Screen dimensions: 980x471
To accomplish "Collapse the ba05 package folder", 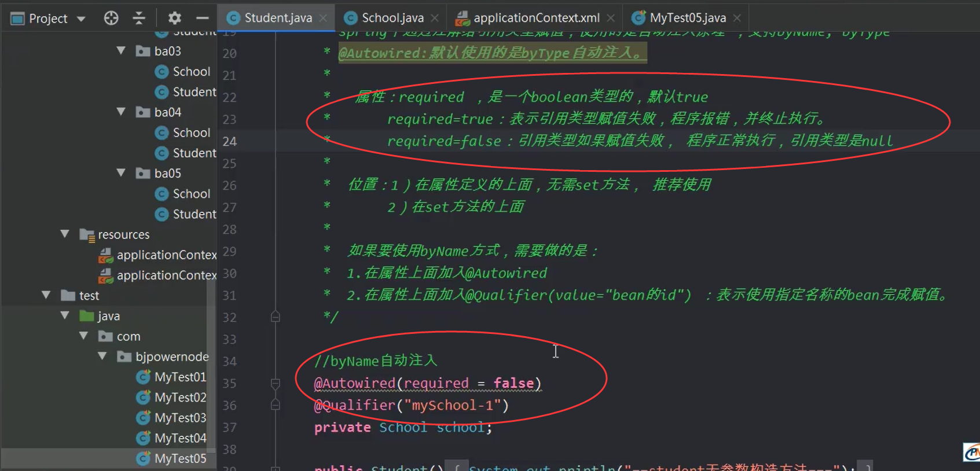I will pyautogui.click(x=121, y=173).
